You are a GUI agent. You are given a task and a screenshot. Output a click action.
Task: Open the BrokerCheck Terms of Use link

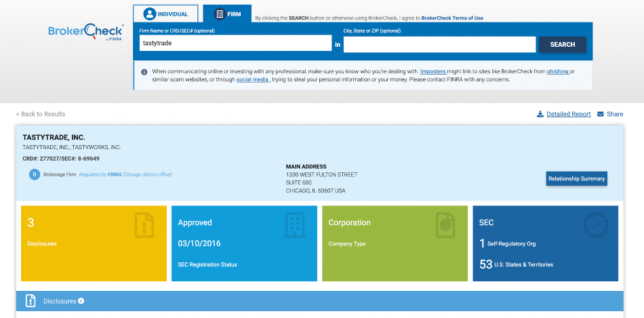[x=452, y=18]
